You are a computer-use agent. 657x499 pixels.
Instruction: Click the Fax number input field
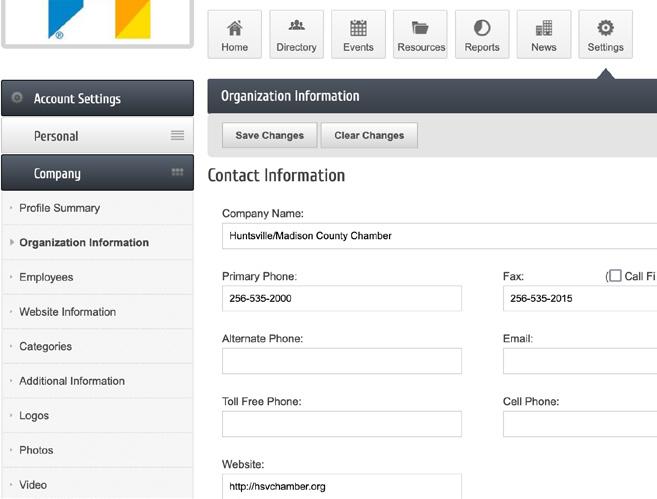580,298
